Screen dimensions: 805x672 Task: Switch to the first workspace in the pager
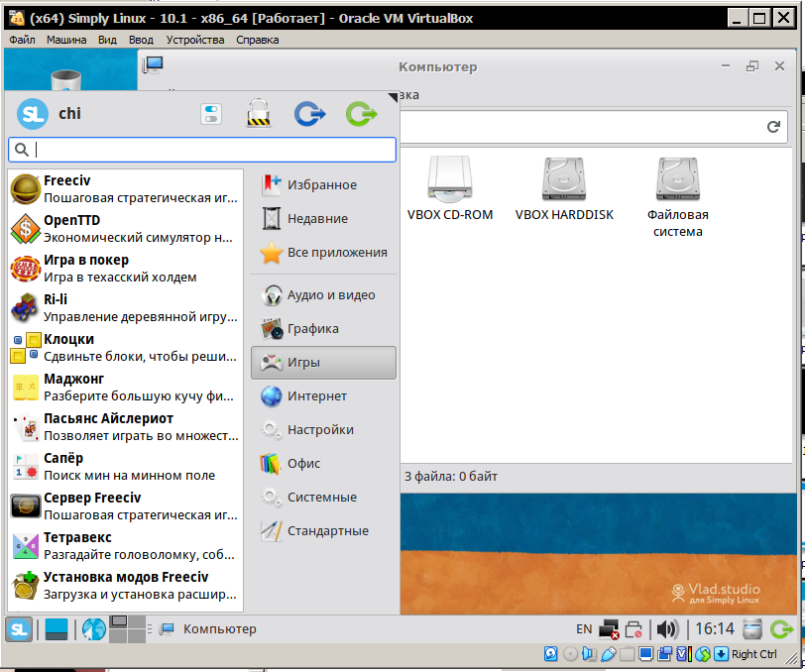tap(119, 622)
